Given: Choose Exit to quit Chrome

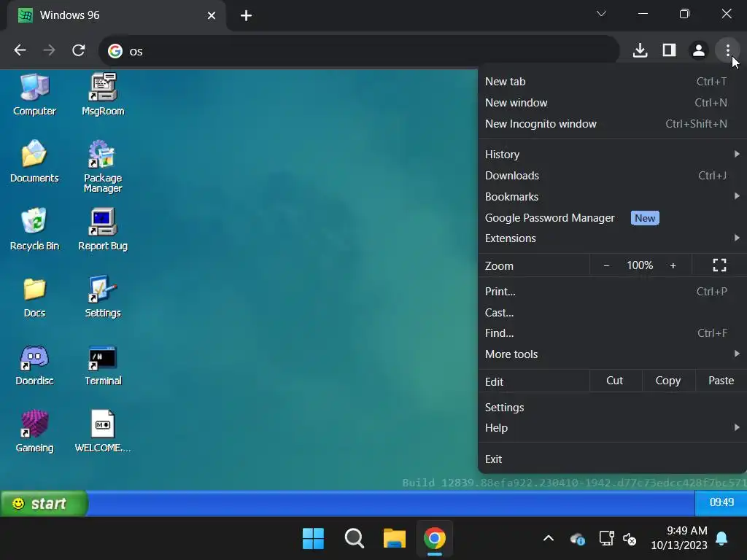Looking at the screenshot, I should 612,459.
